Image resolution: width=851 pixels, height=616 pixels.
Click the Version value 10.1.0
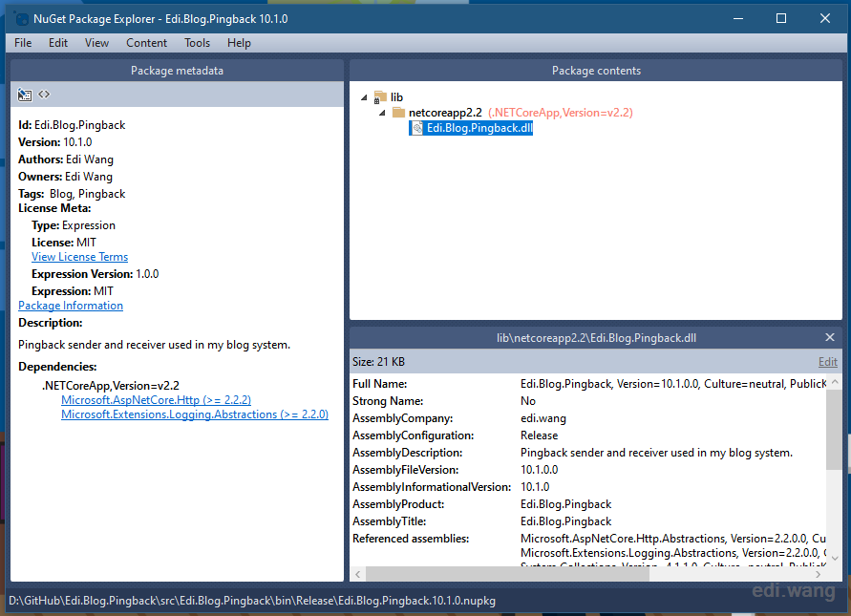tap(77, 142)
